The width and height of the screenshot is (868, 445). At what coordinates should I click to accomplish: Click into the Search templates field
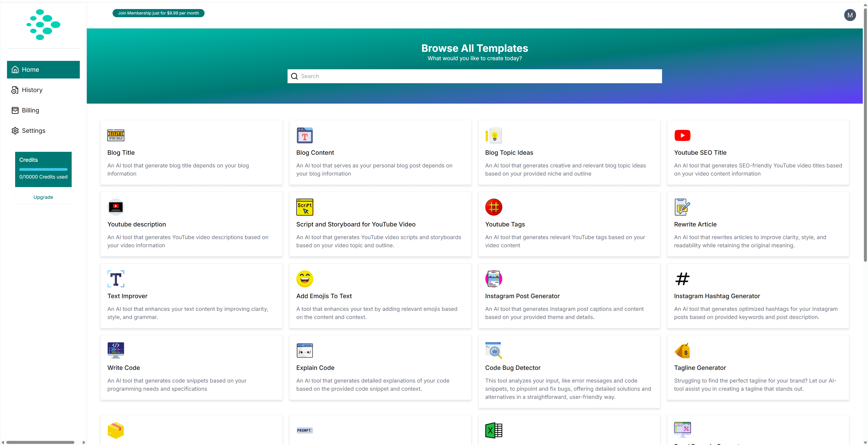coord(474,76)
